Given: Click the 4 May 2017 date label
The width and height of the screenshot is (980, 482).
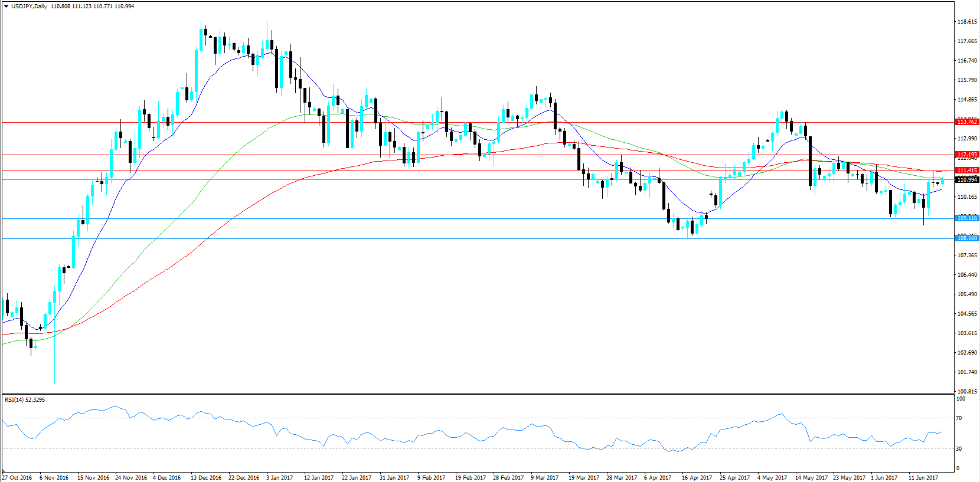Looking at the screenshot, I should 772,478.
